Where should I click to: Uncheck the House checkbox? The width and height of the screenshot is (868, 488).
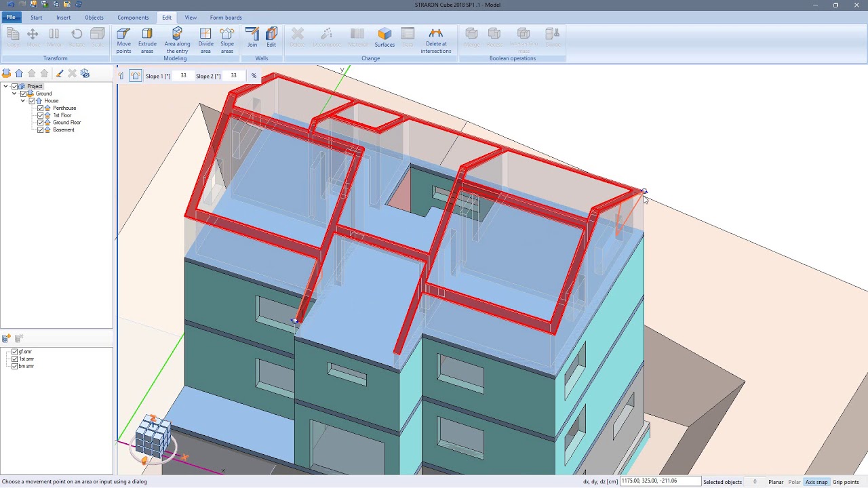[32, 101]
